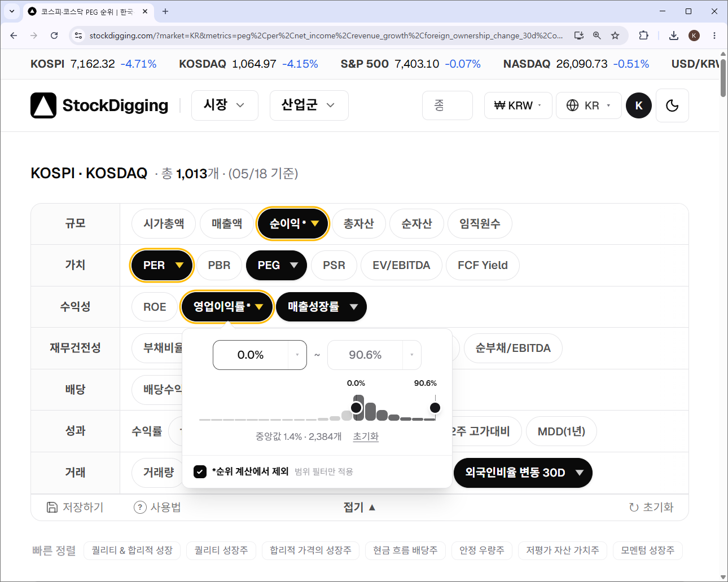
Task: Click the maximum value field showing 90.6%
Action: click(x=365, y=355)
